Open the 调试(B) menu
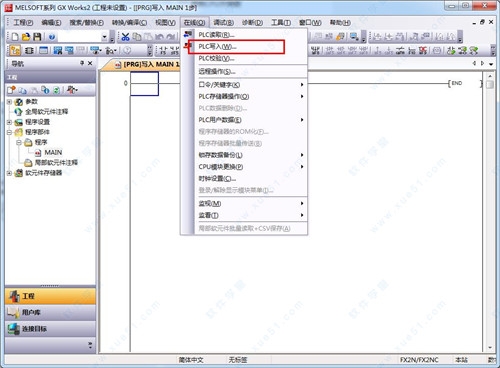 coord(223,23)
